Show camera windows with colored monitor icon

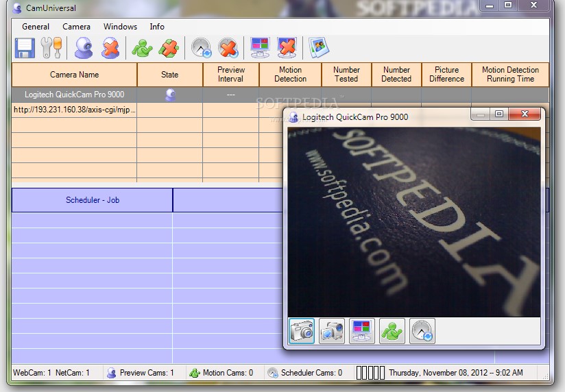260,48
